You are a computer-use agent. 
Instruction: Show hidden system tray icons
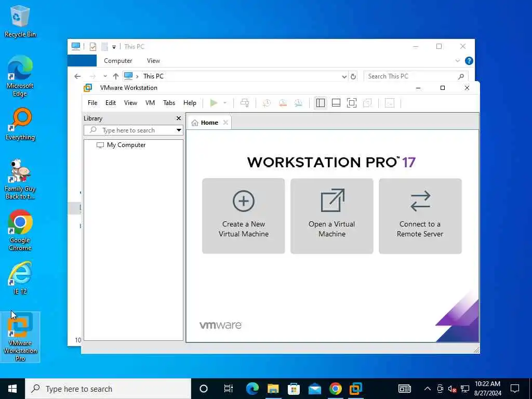[x=428, y=389]
